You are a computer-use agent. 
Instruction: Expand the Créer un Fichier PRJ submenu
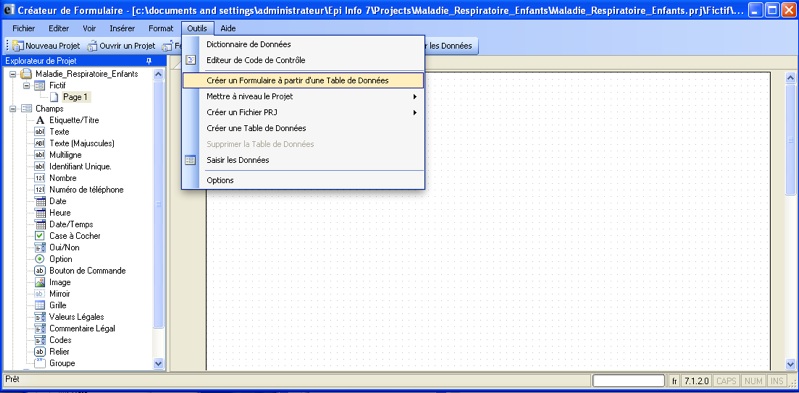pos(415,113)
